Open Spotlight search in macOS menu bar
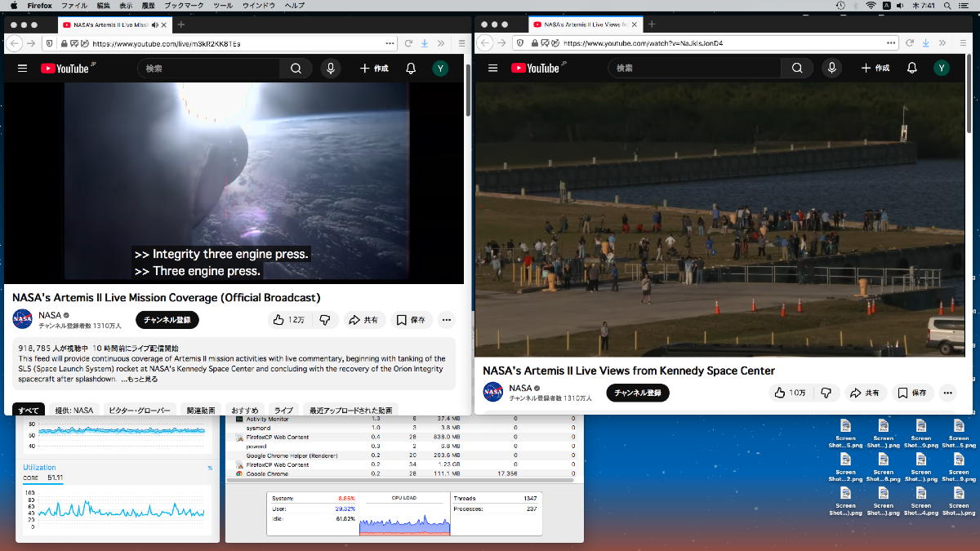Viewport: 980px width, 551px height. (x=947, y=5)
